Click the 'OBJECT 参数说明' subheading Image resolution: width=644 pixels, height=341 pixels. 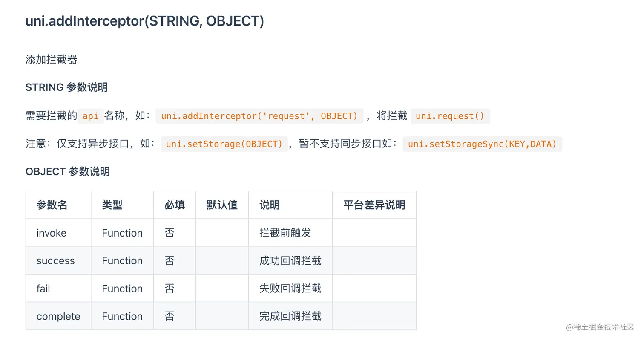click(68, 171)
